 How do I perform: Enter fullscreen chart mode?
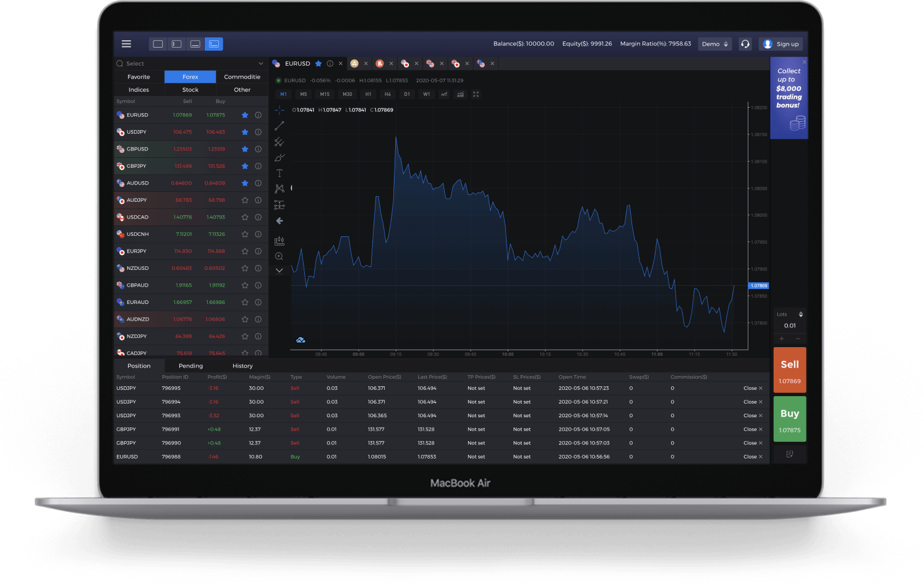pyautogui.click(x=476, y=95)
